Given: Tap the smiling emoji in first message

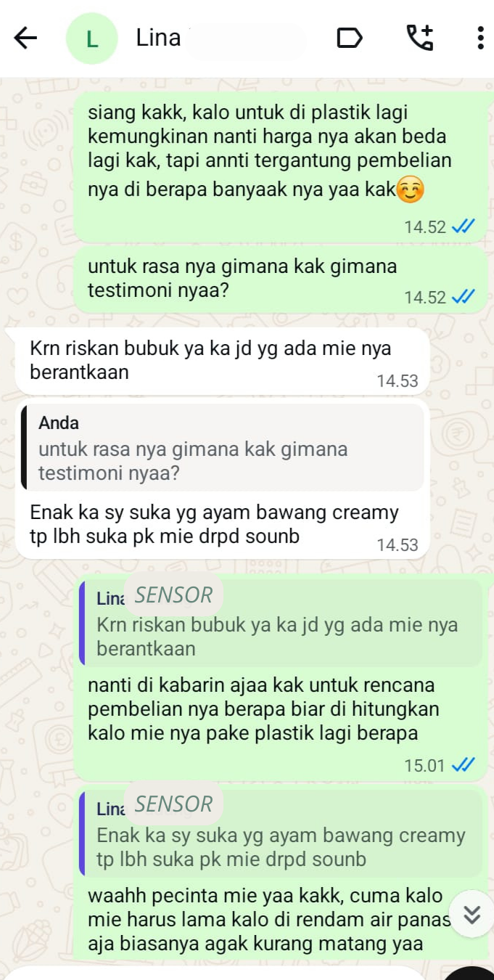Looking at the screenshot, I should [411, 191].
